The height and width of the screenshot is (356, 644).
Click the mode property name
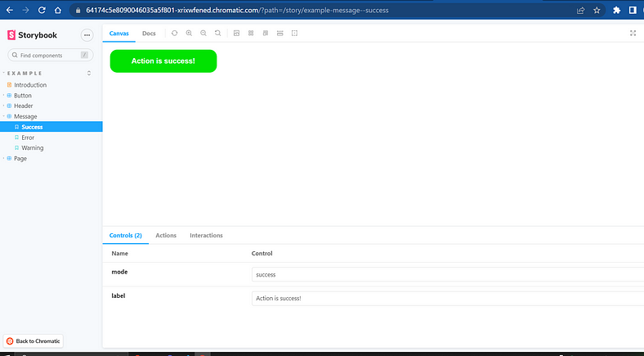point(119,272)
